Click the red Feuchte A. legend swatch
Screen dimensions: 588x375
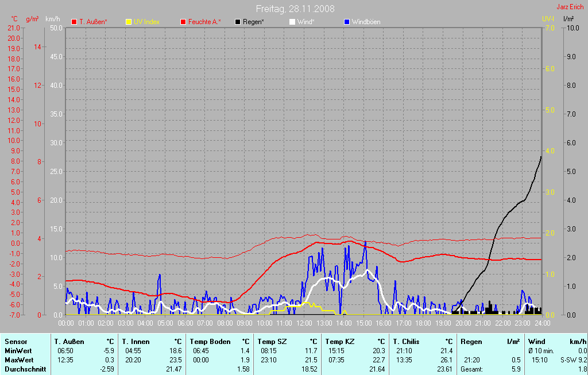point(183,22)
